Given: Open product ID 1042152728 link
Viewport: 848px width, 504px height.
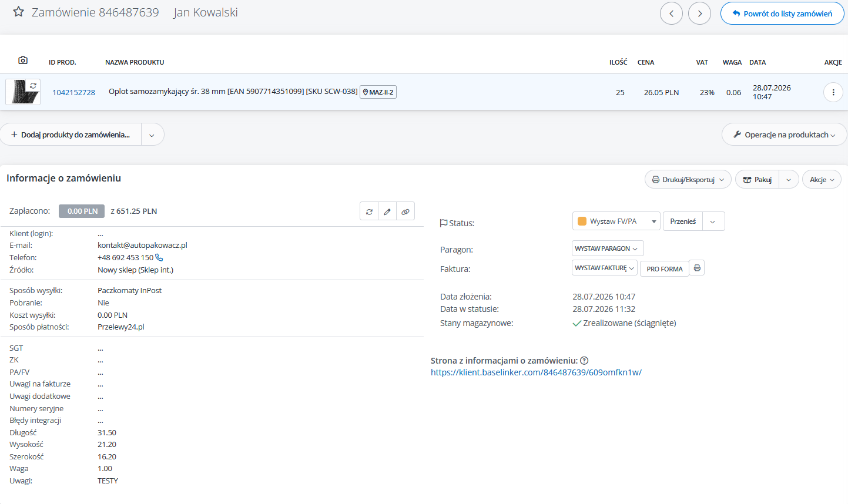Looking at the screenshot, I should (73, 92).
